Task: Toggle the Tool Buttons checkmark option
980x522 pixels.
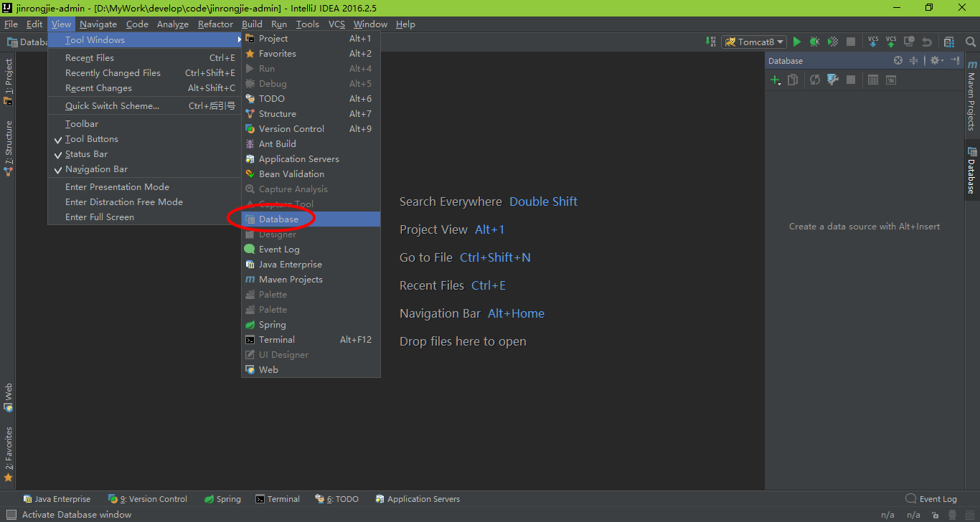Action: point(91,139)
